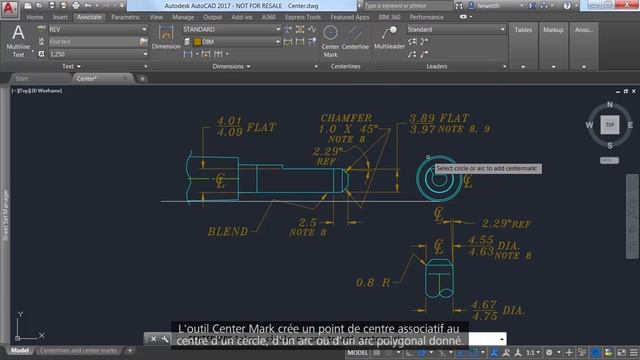Click the Plot printer quick-access icon
This screenshot has width=640, height=360.
pyautogui.click(x=76, y=6)
